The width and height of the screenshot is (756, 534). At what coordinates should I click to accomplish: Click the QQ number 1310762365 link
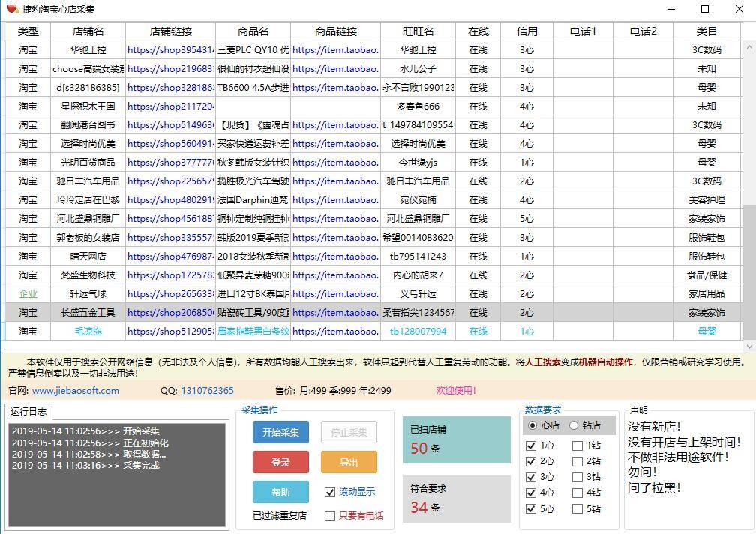coord(207,390)
